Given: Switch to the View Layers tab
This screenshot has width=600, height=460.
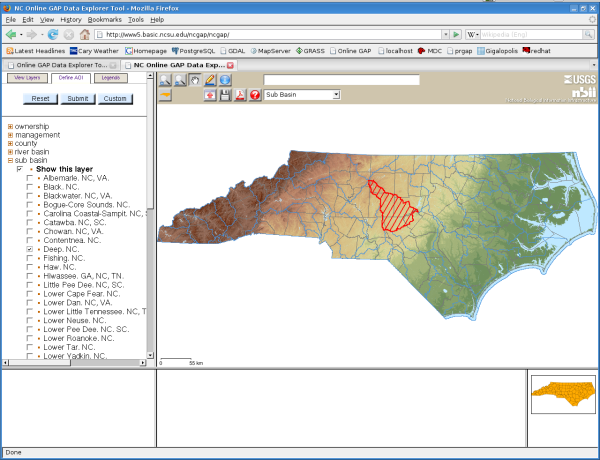Looking at the screenshot, I should pos(27,78).
